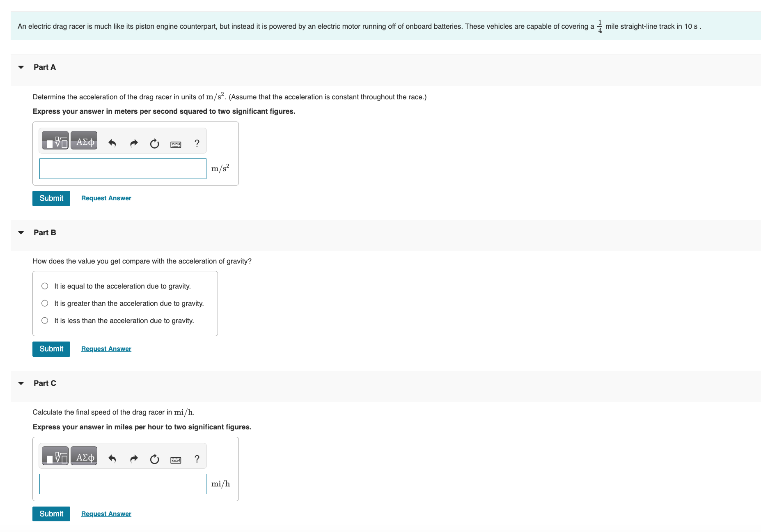Click reset icon in Part A toolbar
This screenshot has width=761, height=532.
154,144
